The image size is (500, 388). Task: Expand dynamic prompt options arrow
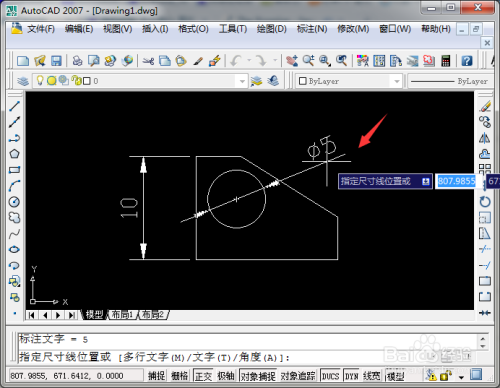[x=425, y=181]
